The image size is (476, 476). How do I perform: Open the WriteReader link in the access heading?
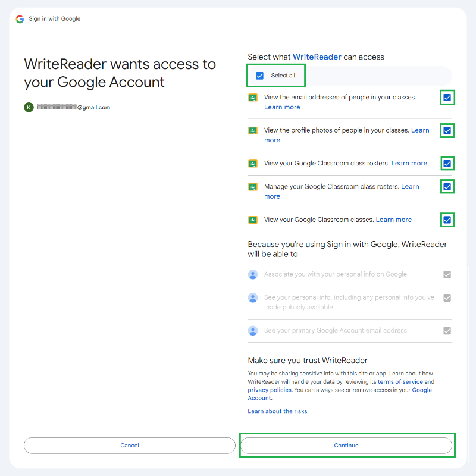317,57
